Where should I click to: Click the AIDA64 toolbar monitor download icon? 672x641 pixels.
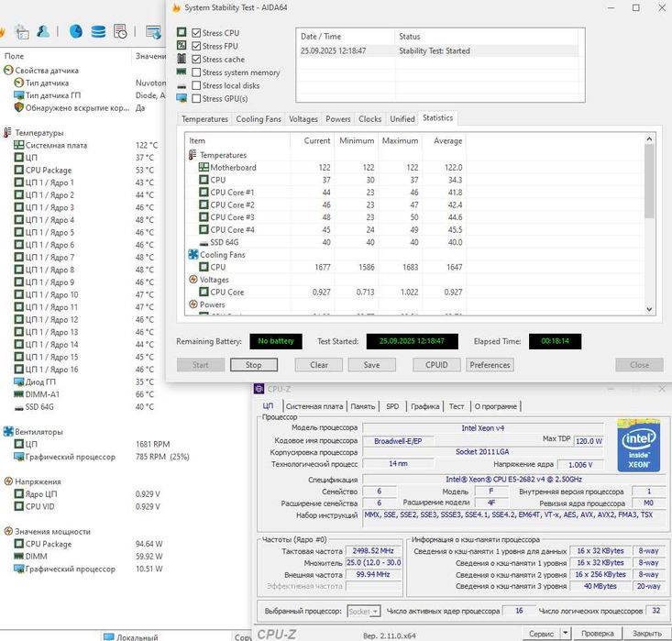(154, 32)
